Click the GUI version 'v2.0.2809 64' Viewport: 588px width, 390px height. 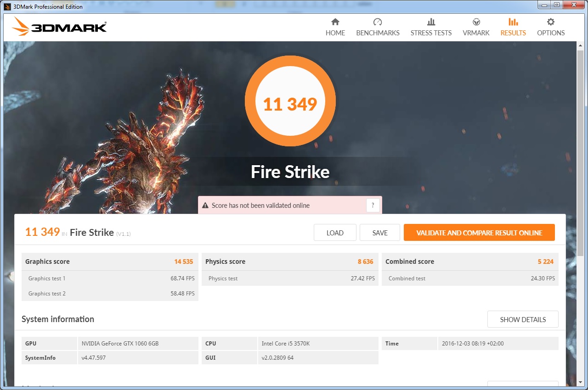pyautogui.click(x=277, y=358)
